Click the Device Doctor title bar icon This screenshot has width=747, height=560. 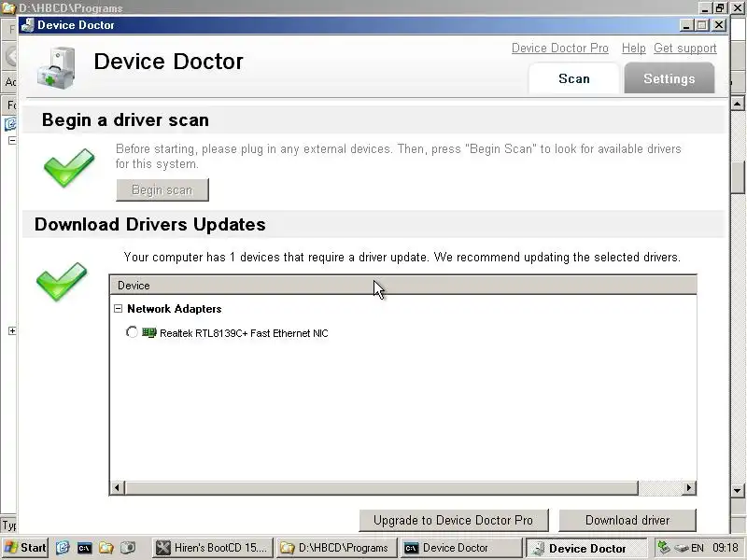tap(28, 25)
